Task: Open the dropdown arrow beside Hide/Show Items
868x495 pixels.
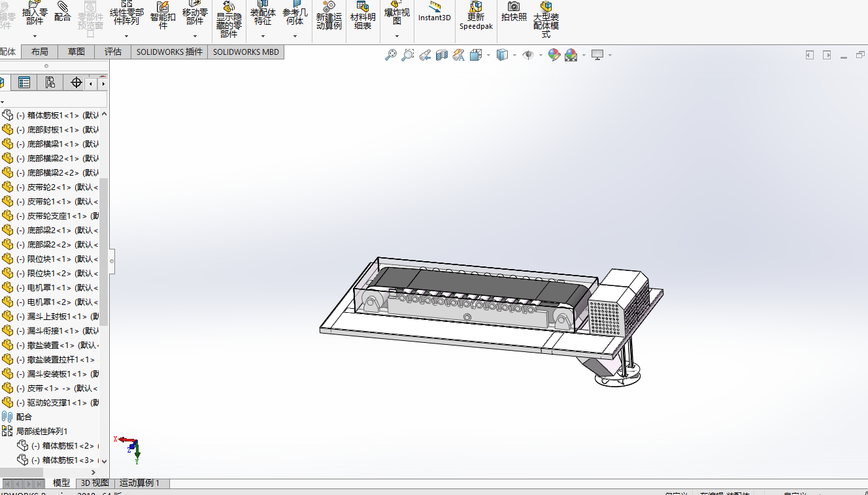Action: (x=541, y=56)
